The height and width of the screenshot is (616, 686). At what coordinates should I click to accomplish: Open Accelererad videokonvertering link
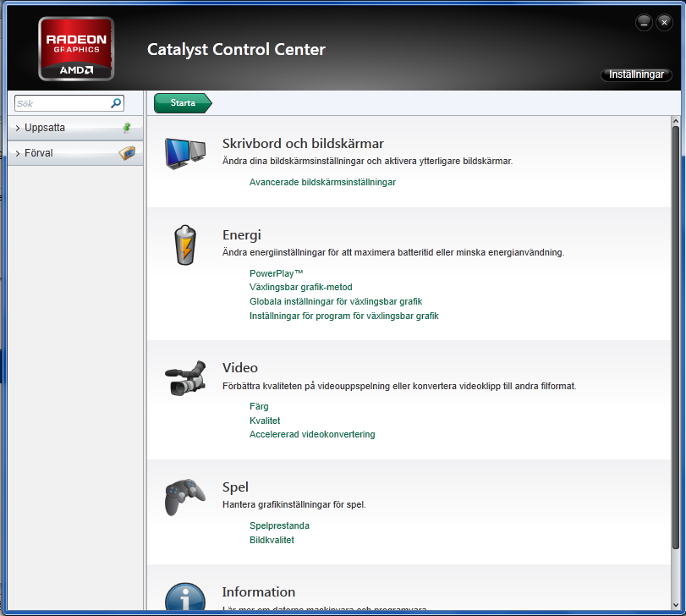click(x=311, y=434)
